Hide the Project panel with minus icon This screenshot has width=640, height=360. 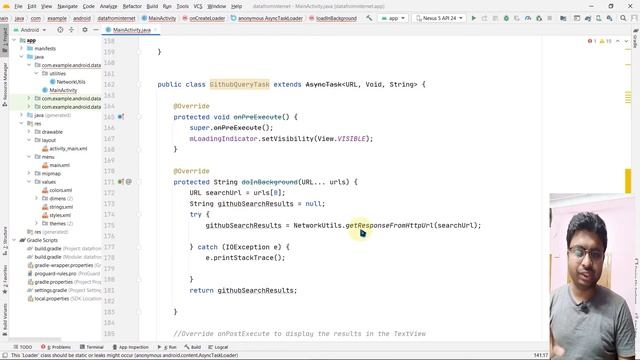96,30
